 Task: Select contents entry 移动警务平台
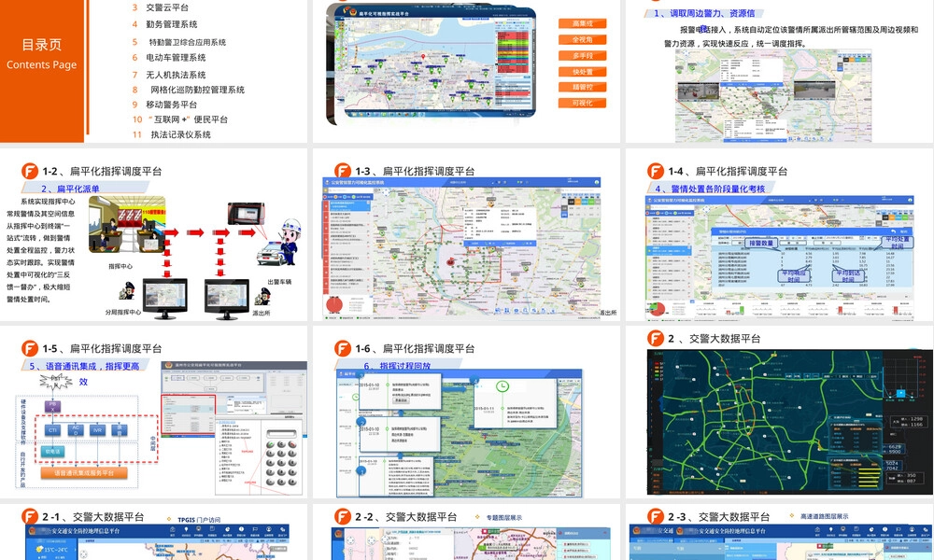click(172, 105)
